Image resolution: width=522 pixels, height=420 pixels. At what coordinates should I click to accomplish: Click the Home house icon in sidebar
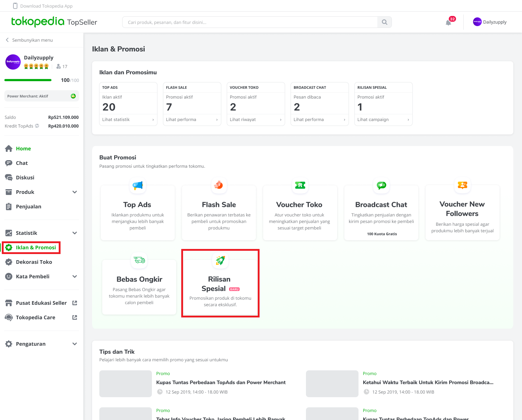coord(9,149)
